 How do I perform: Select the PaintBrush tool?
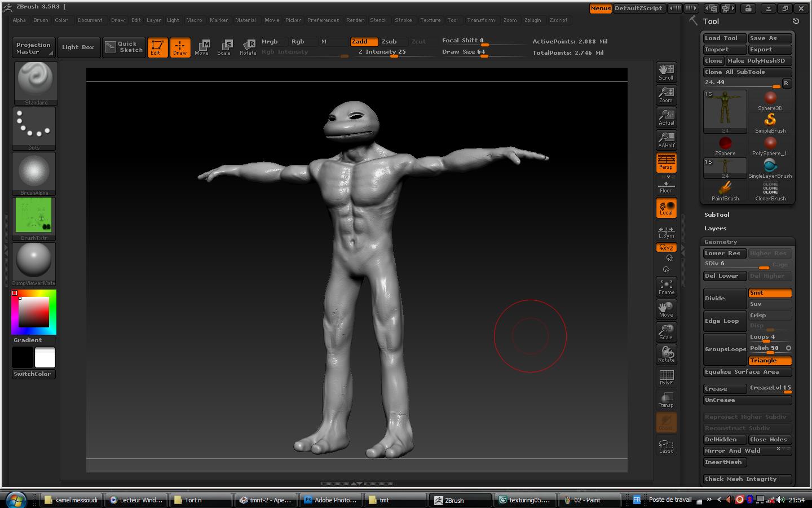(725, 191)
